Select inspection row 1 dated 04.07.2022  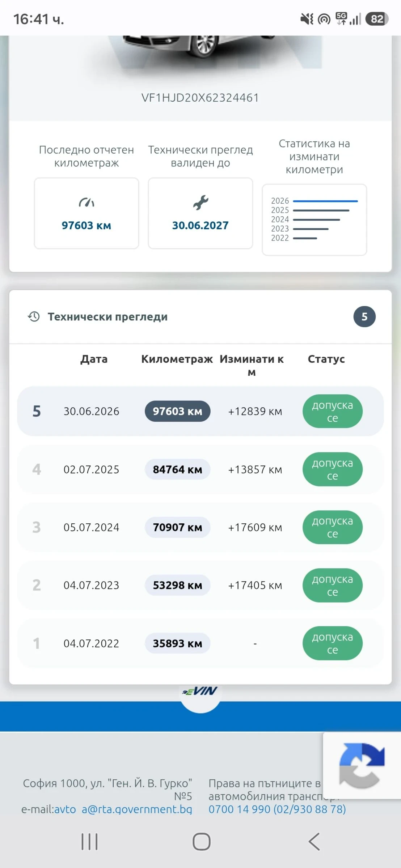[x=200, y=643]
